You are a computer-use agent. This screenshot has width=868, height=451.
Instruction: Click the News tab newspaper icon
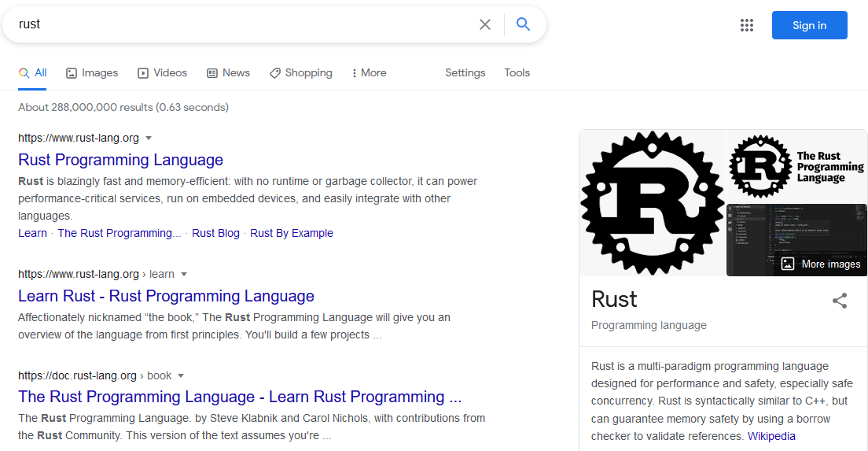tap(212, 73)
